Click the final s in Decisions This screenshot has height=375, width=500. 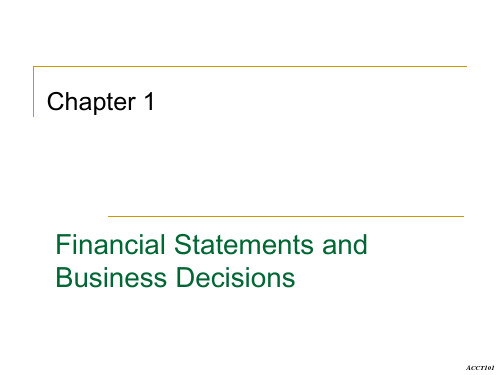[x=289, y=279]
